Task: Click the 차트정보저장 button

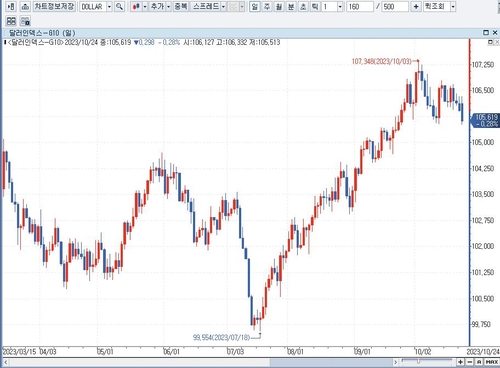Action: (55, 6)
